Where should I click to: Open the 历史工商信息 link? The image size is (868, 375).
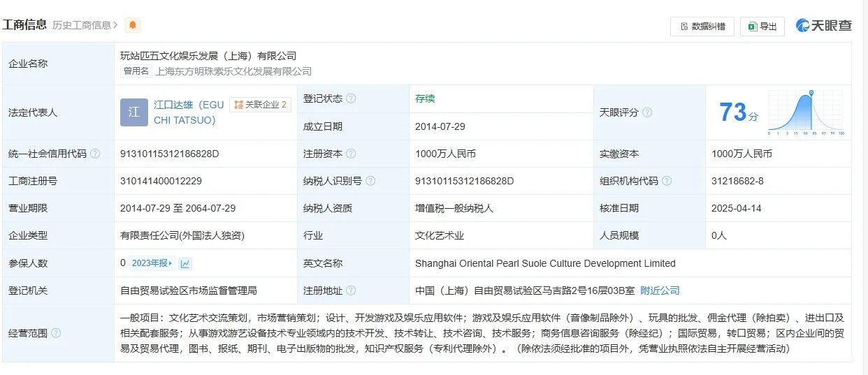point(85,25)
